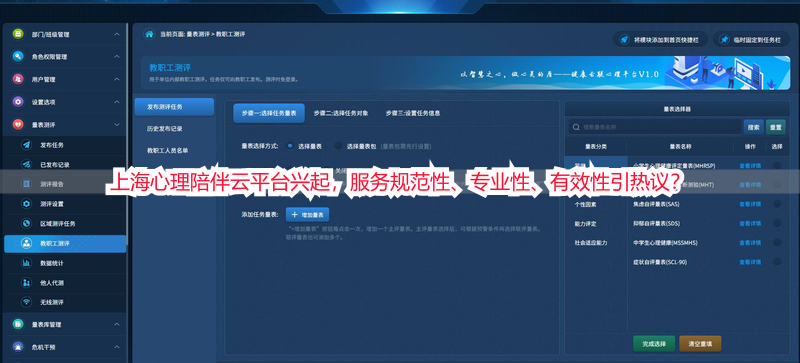
Task: Click the 设置选项 gear icon
Action: (18, 102)
